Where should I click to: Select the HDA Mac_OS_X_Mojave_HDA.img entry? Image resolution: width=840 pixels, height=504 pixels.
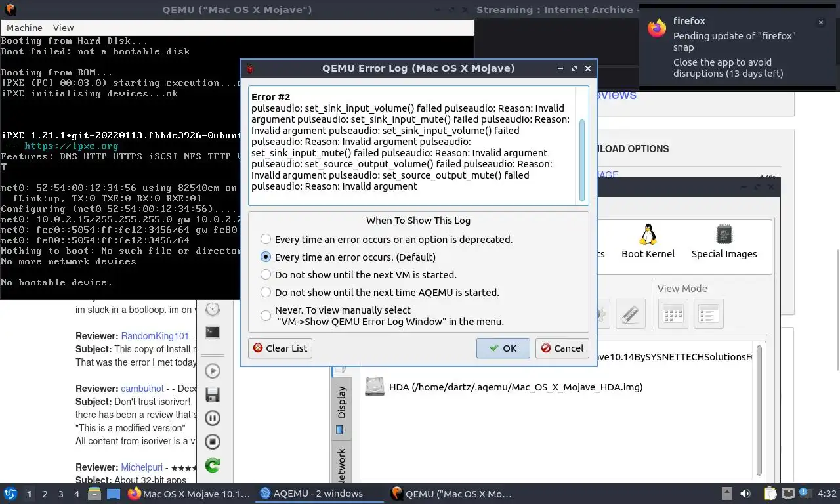pos(516,387)
